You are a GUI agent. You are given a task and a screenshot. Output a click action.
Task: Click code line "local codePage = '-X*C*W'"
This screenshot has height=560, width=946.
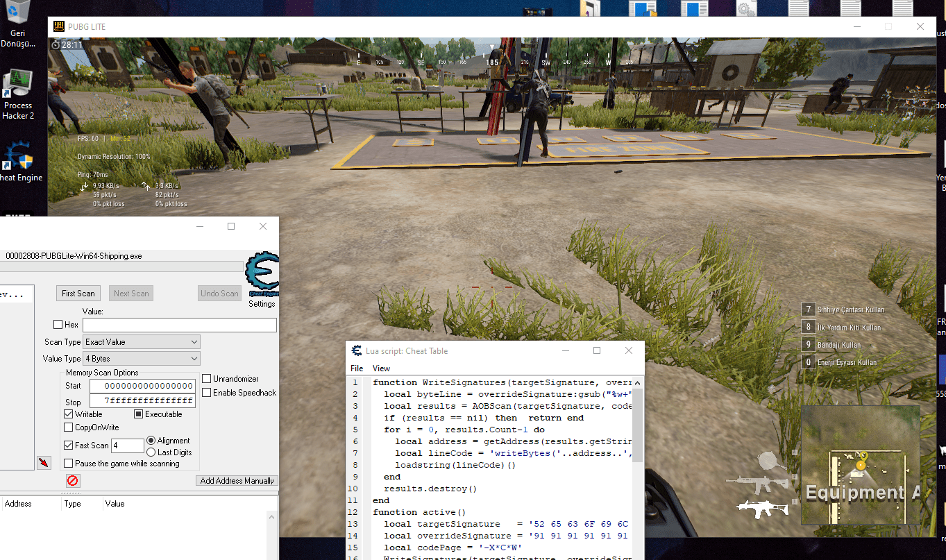pos(453,548)
